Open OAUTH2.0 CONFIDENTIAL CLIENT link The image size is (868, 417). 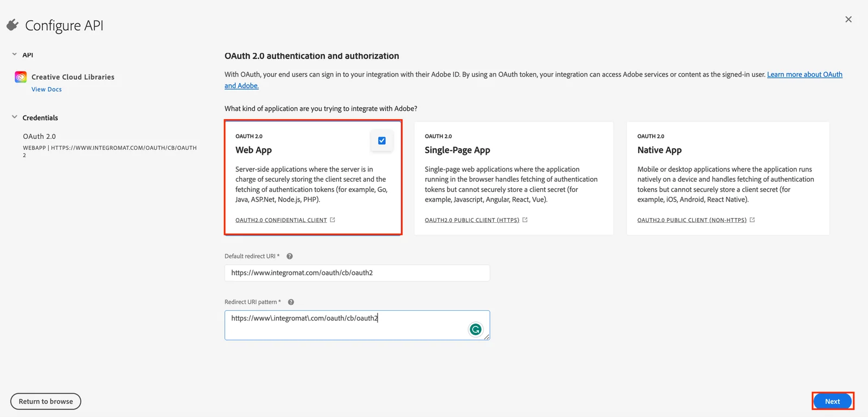pyautogui.click(x=281, y=220)
